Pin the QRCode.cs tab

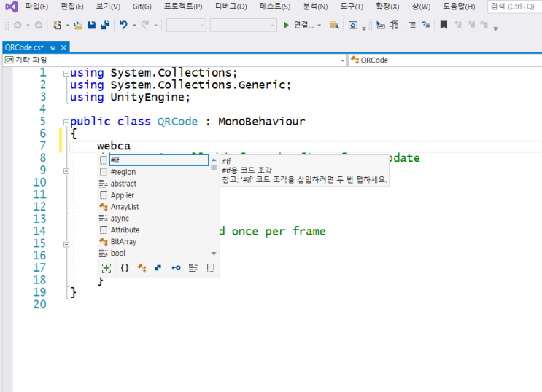[x=53, y=47]
